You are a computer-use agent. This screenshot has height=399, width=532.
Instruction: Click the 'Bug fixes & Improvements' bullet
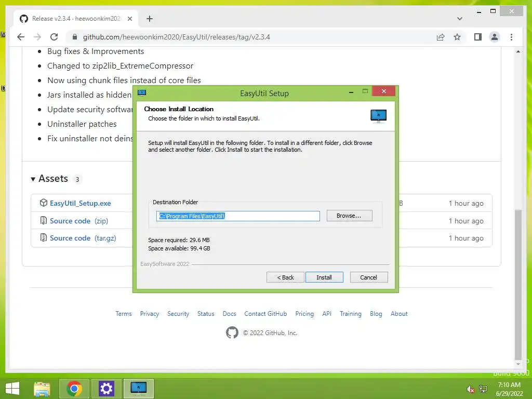(96, 51)
